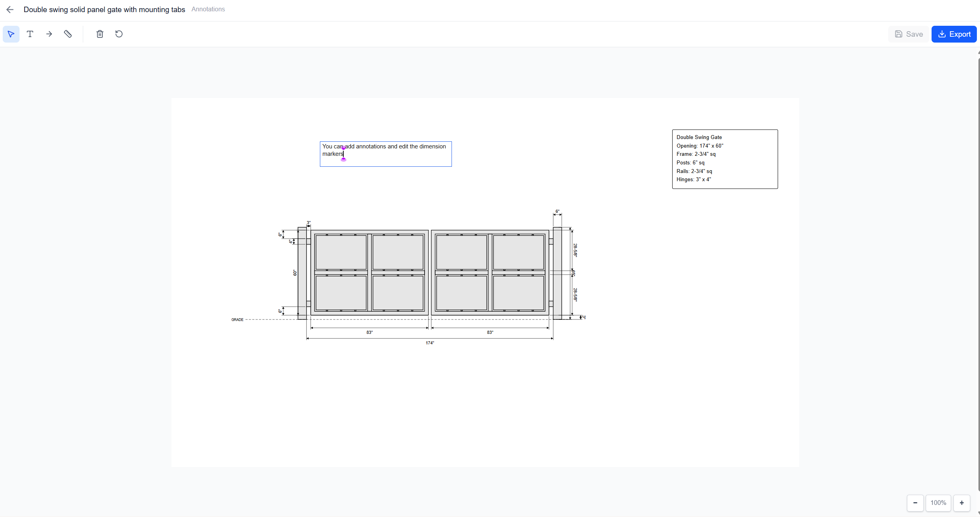Select the Arrow drawing tool

(49, 34)
